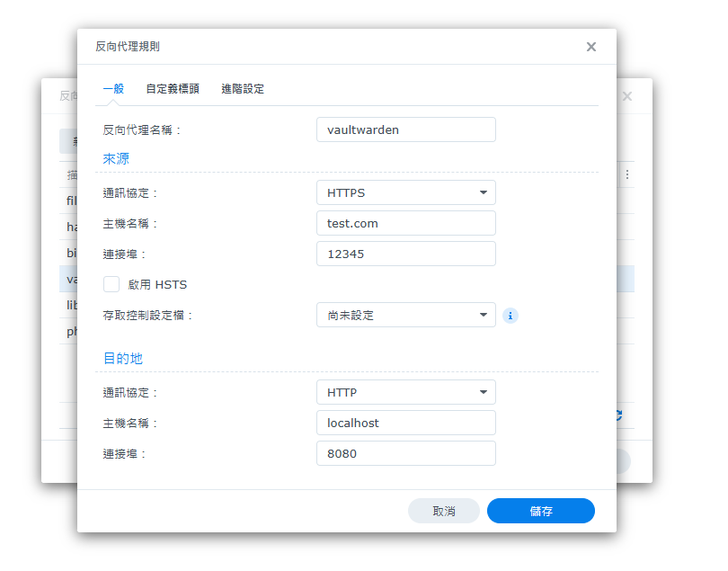Click the source 主機名稱 field test.com

[405, 223]
